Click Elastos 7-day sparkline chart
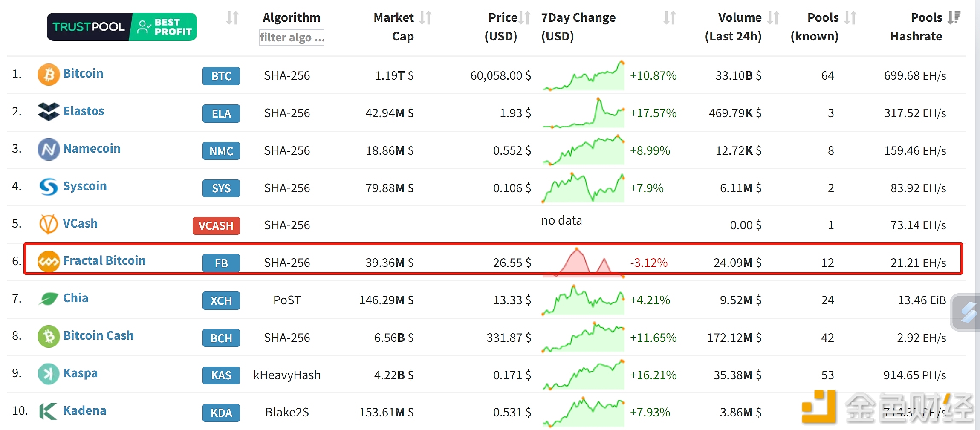The image size is (980, 430). tap(584, 113)
